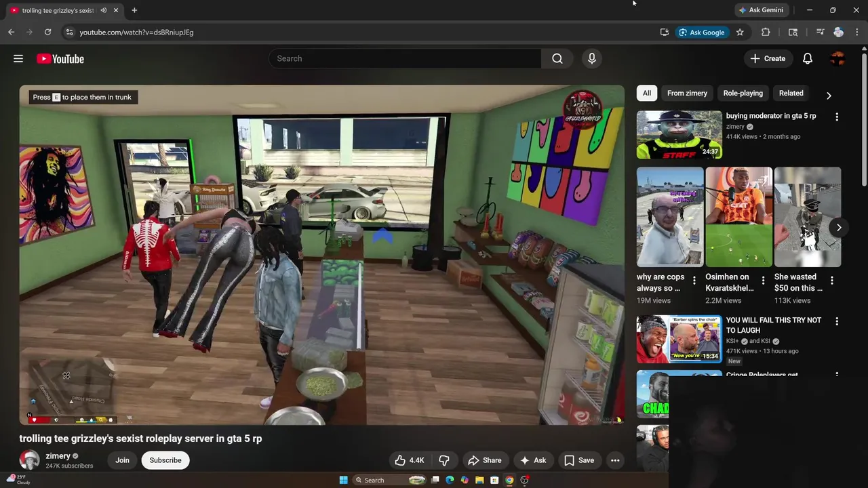Select the All filter chip
This screenshot has height=488, width=868.
(x=647, y=94)
